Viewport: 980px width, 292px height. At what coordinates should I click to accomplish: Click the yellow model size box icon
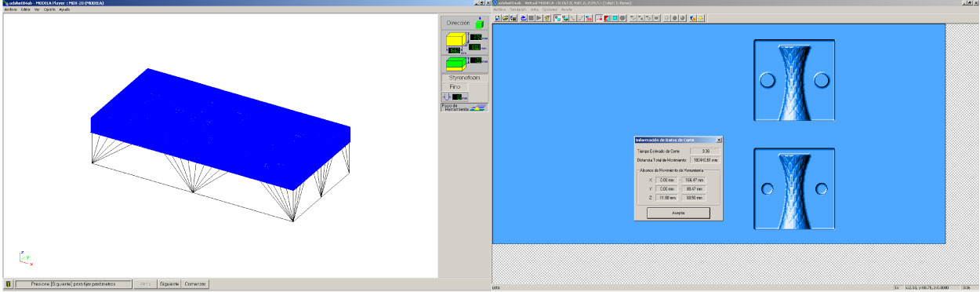click(456, 40)
